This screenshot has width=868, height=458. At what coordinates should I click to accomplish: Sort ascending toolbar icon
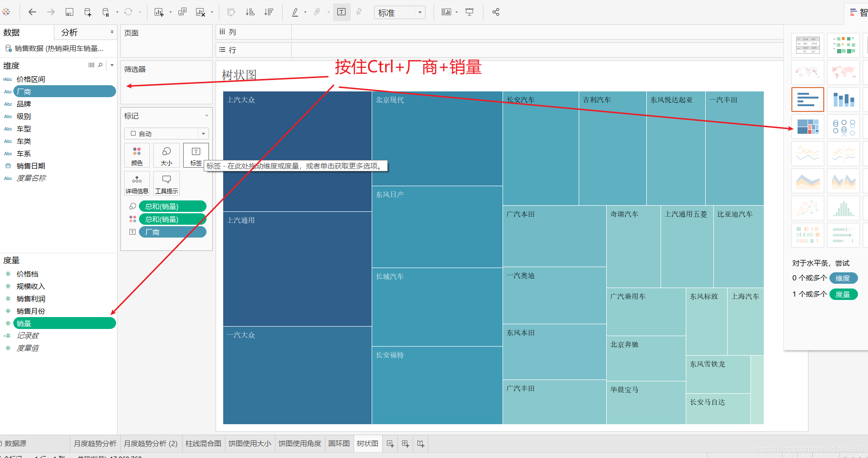click(x=250, y=12)
